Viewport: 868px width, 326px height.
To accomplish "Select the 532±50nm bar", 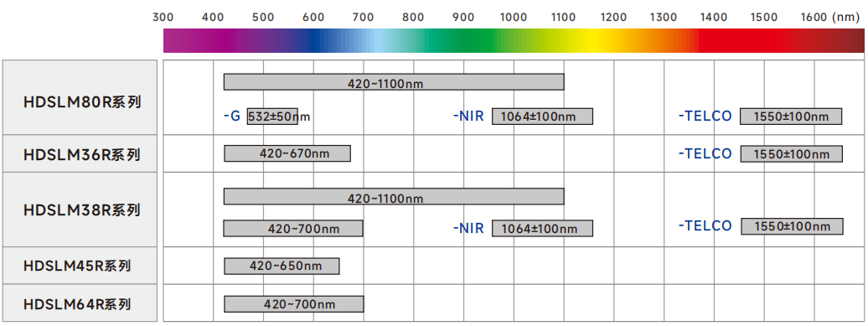I will click(272, 116).
